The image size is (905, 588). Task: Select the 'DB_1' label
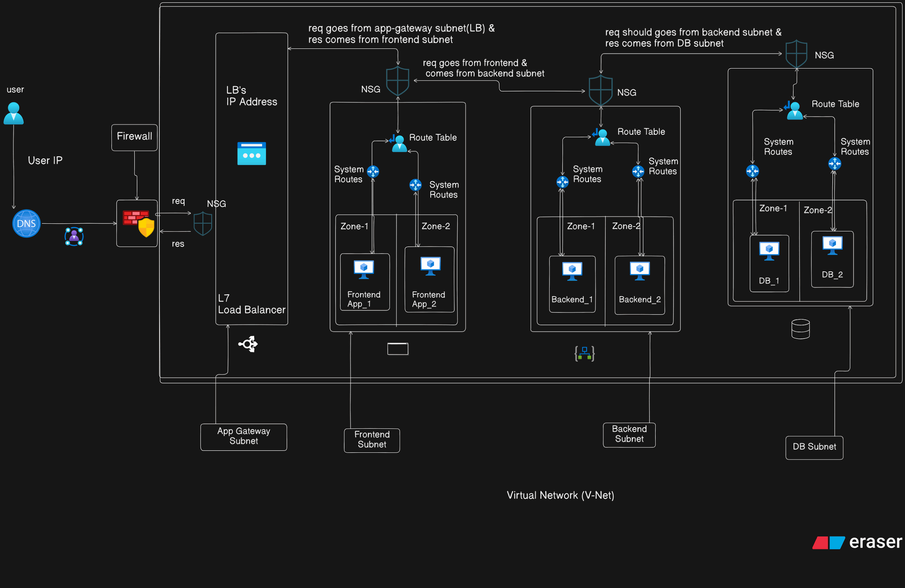(x=769, y=281)
